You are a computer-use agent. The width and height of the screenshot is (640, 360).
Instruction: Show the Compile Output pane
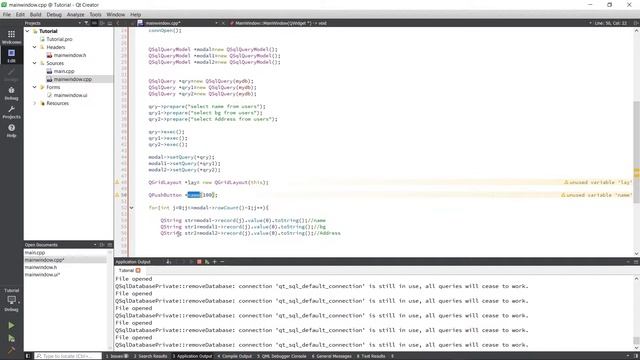[235, 356]
